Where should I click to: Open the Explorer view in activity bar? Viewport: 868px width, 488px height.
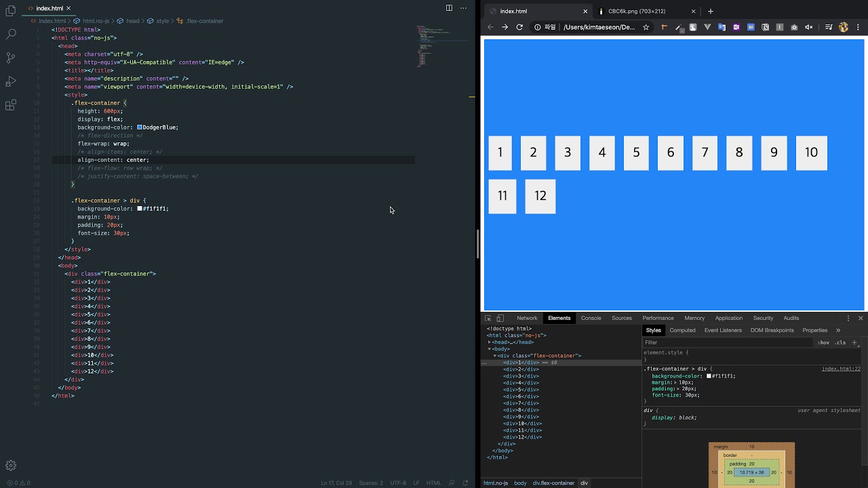[11, 11]
